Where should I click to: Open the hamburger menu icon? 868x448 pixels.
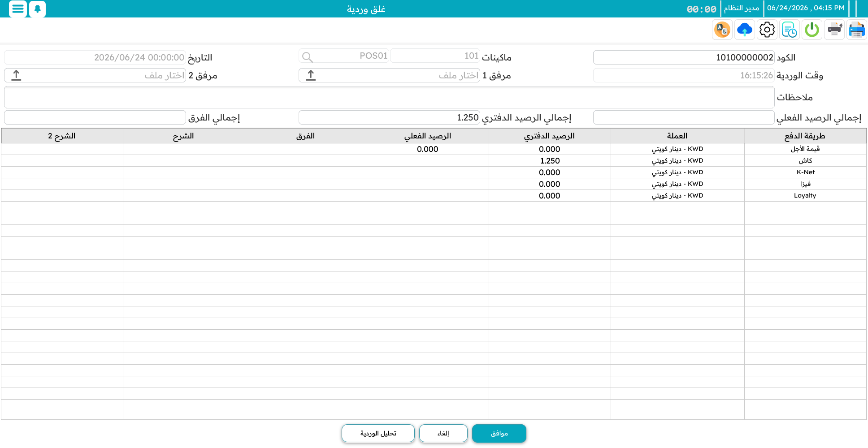pyautogui.click(x=18, y=9)
